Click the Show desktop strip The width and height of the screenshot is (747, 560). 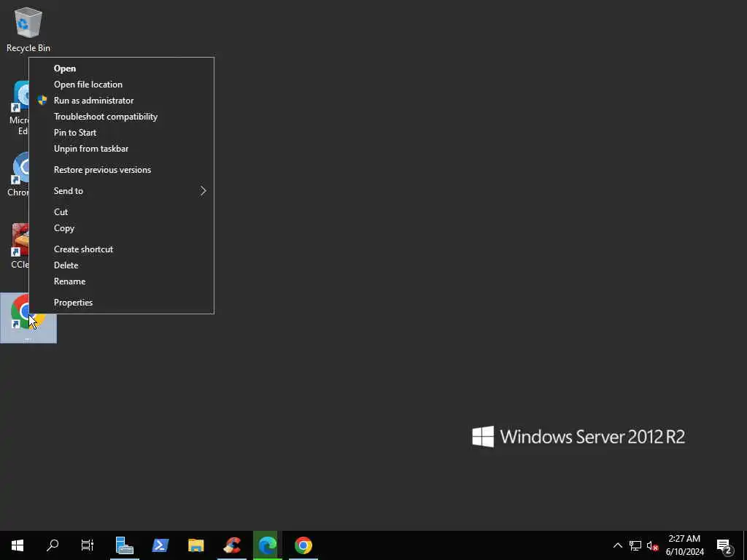coord(745,545)
